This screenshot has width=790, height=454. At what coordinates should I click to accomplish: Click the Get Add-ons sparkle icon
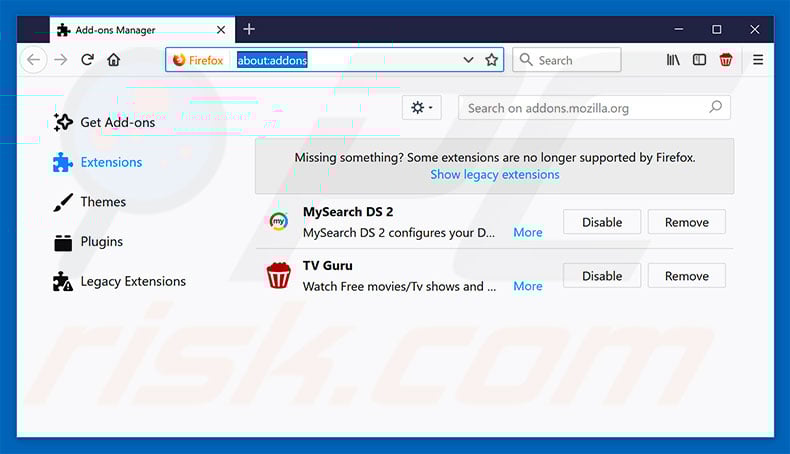63,122
